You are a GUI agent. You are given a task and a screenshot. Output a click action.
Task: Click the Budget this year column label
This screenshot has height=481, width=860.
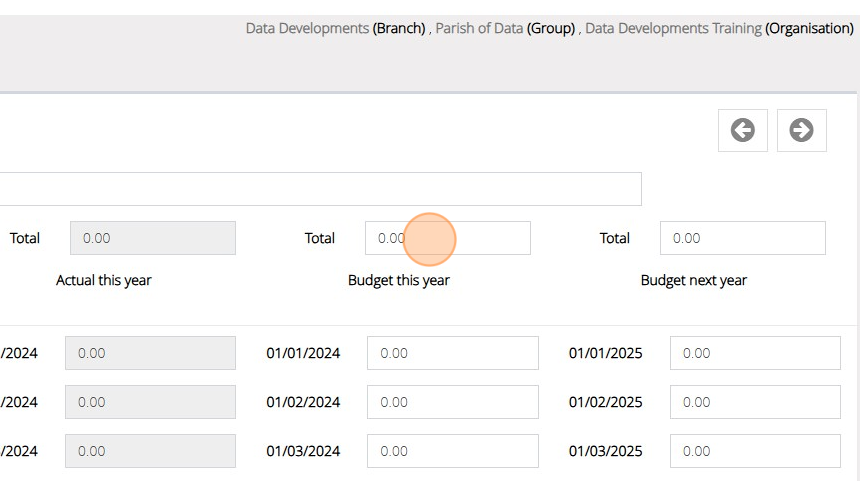(x=398, y=280)
